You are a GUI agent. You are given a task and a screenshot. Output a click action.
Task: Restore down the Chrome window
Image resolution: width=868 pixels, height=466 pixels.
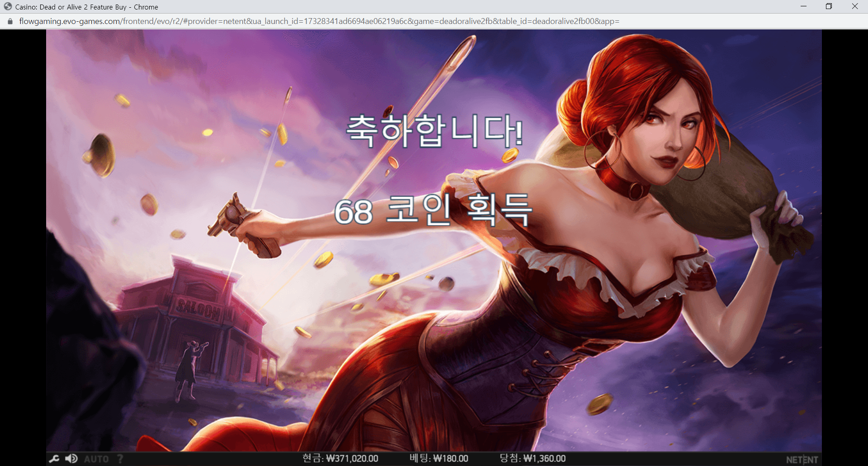click(829, 6)
